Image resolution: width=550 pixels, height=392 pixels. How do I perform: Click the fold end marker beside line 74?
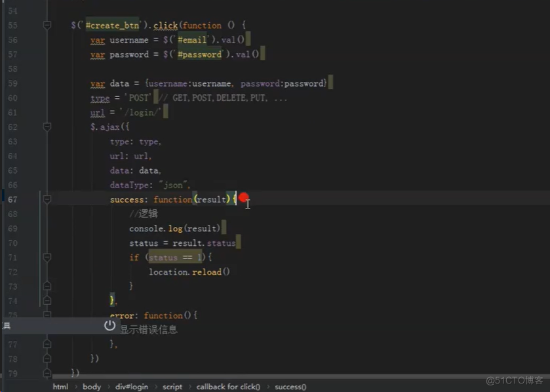click(x=47, y=300)
